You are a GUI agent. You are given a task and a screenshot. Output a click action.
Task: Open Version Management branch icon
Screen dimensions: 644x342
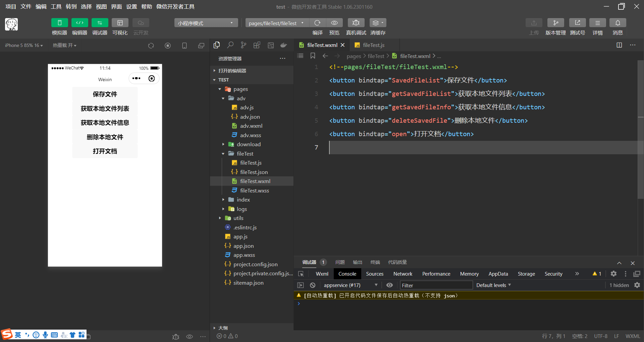click(556, 23)
